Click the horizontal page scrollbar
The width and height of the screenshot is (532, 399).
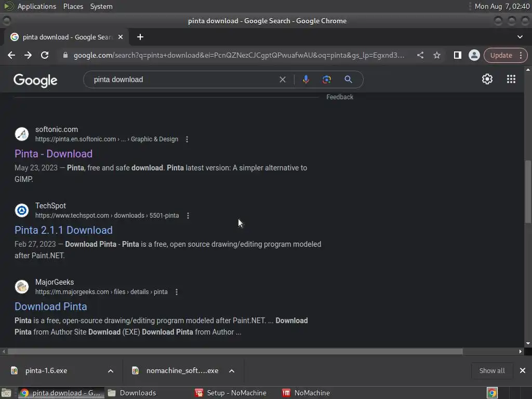click(235, 352)
